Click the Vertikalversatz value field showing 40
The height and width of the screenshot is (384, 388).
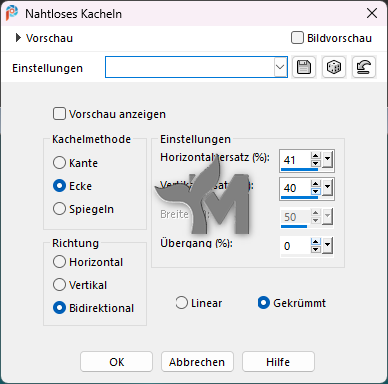coord(295,188)
